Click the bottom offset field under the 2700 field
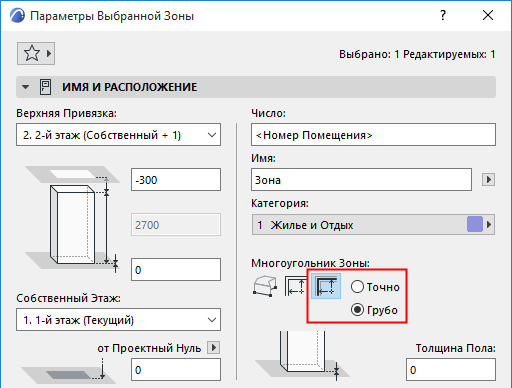 pyautogui.click(x=176, y=269)
